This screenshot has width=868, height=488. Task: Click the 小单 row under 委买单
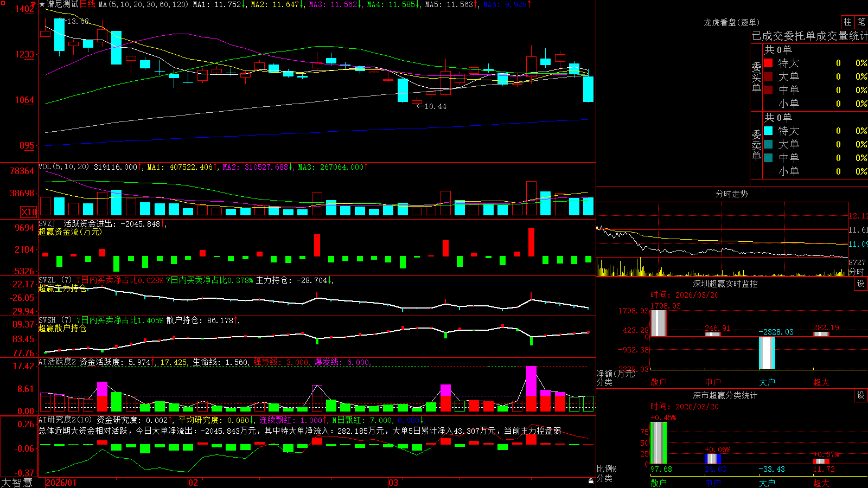(x=815, y=104)
